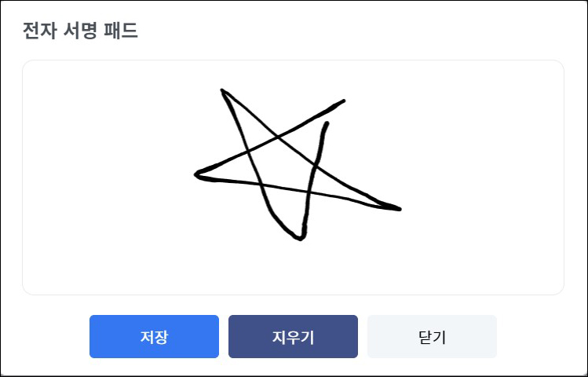This screenshot has height=377, width=588.
Task: Close the pad via 닫기 button
Action: click(x=432, y=336)
